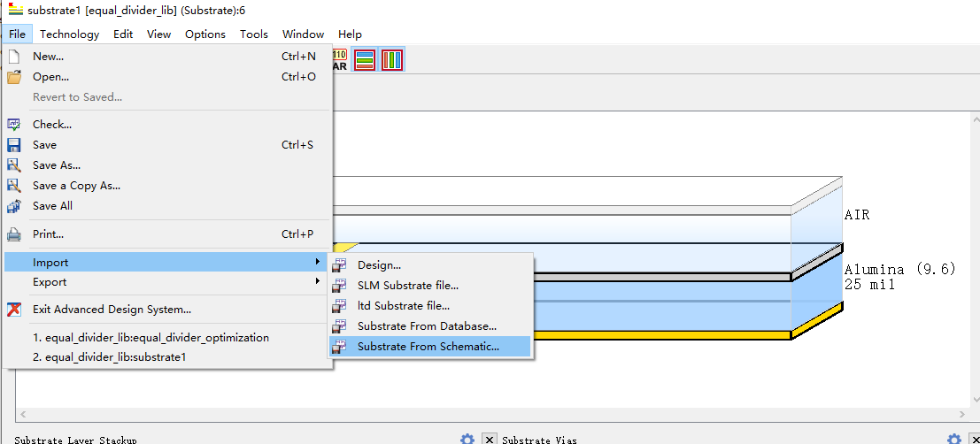Click the partially hidden 110 AR toolbar icon
The height and width of the screenshot is (444, 980).
point(340,60)
